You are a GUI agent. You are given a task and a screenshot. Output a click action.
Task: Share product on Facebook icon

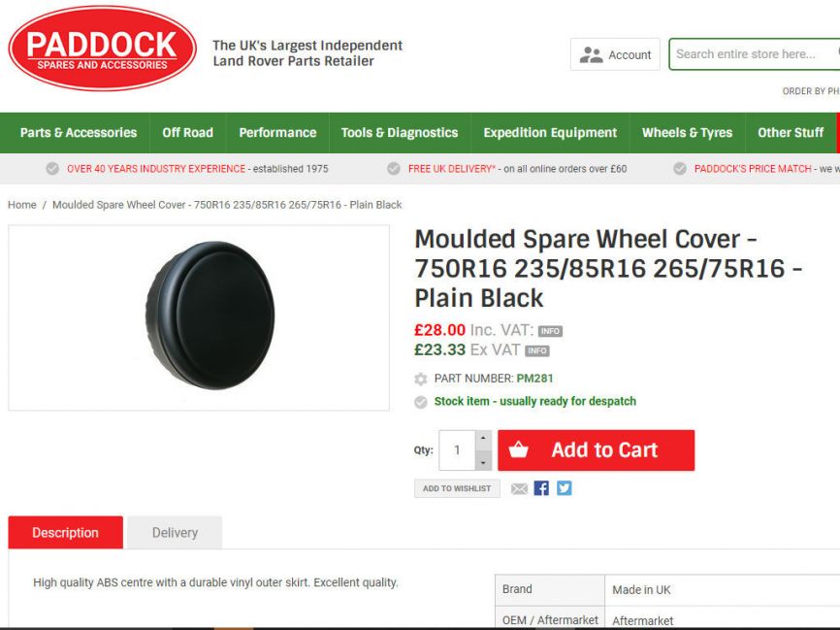(541, 488)
